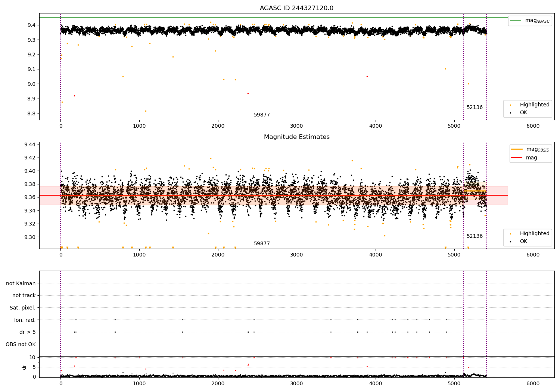Click the "9.32" y-axis tick label
560x392 pixels.
click(x=30, y=224)
